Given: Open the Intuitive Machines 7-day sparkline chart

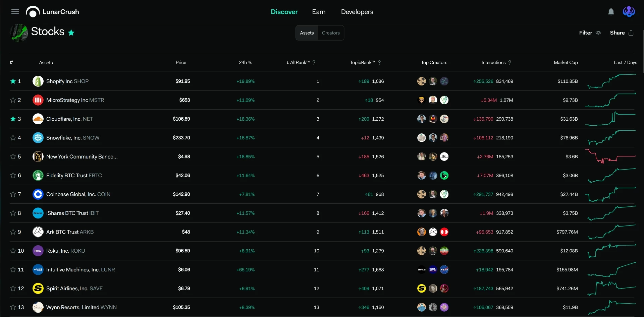Looking at the screenshot, I should 611,270.
